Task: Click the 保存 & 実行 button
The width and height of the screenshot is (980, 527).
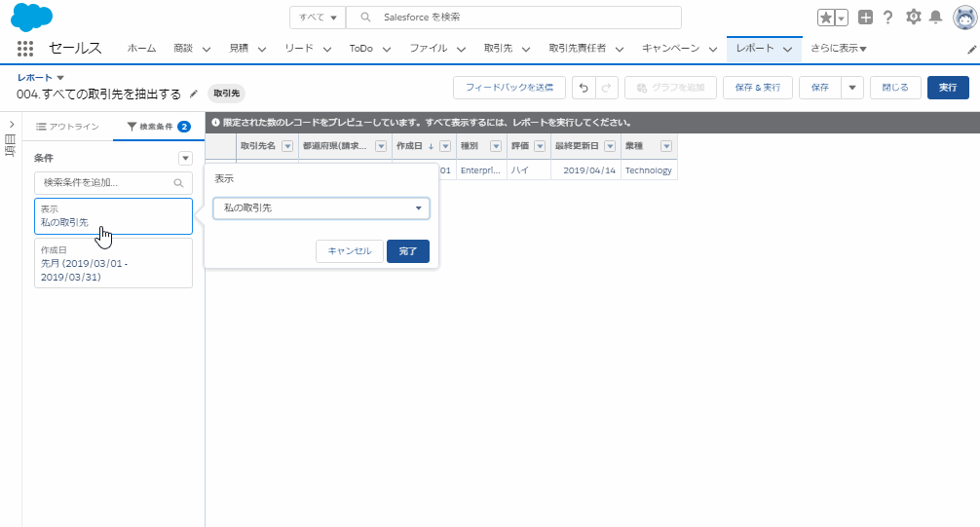Action: click(758, 88)
